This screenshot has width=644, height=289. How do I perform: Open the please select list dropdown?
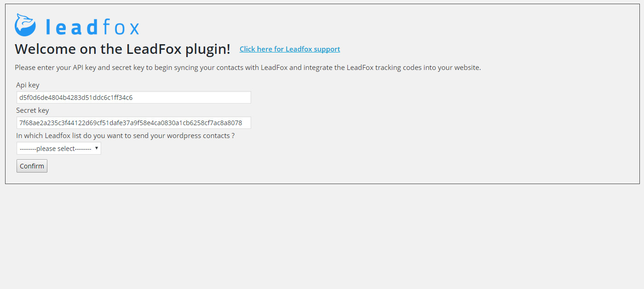(59, 148)
